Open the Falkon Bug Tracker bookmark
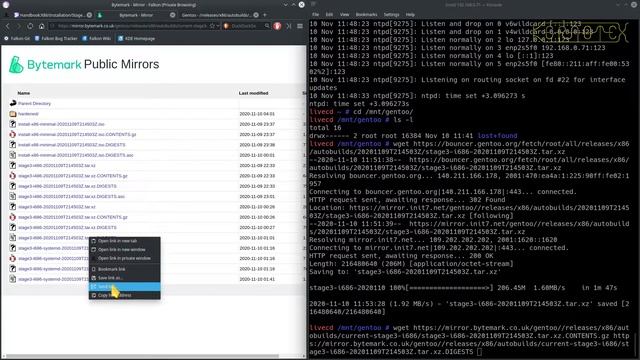Viewport: 640px width, 360px height. (x=56, y=38)
